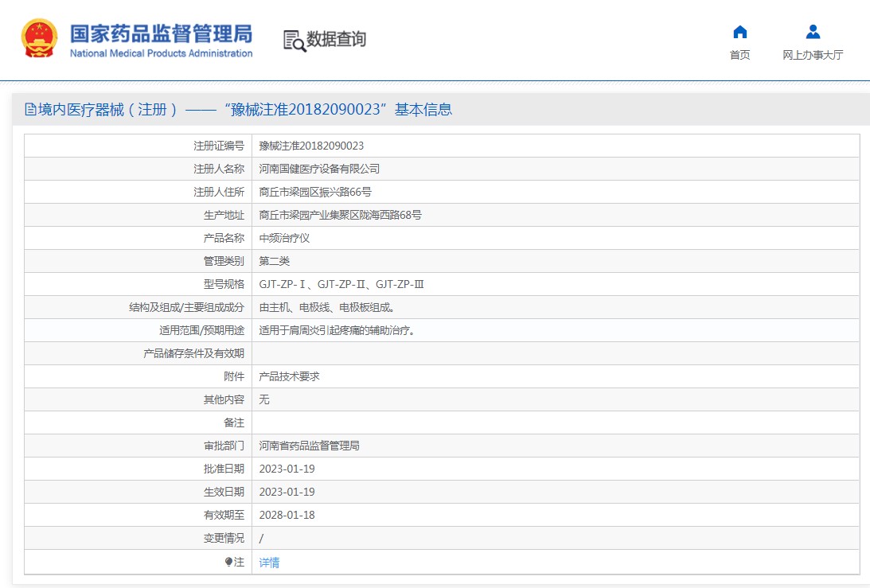Select 变更情况 value slash
870x588 pixels.
tap(261, 538)
